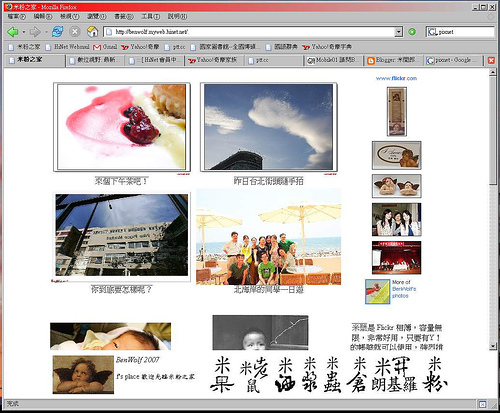Open the 檢視(V) menu

click(69, 16)
